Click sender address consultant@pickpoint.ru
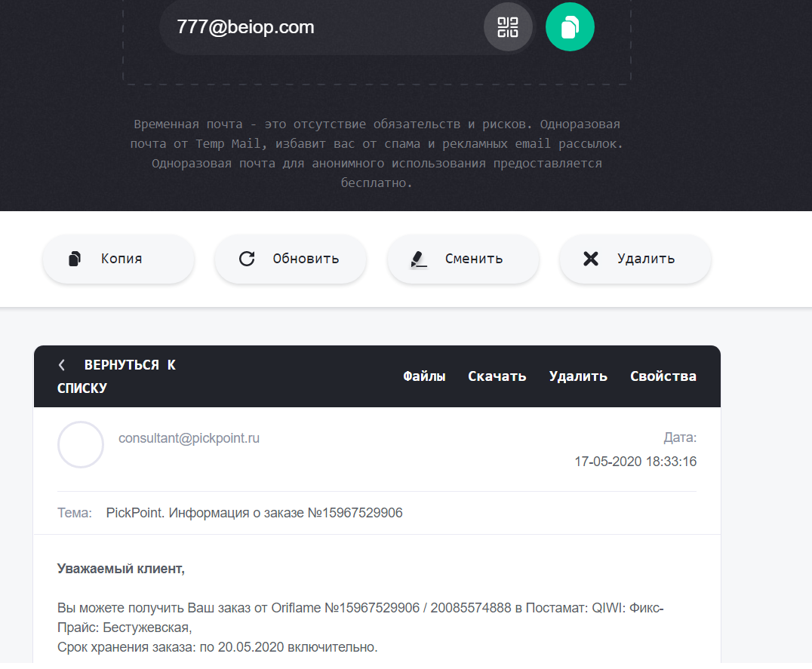The width and height of the screenshot is (812, 669). click(x=189, y=438)
